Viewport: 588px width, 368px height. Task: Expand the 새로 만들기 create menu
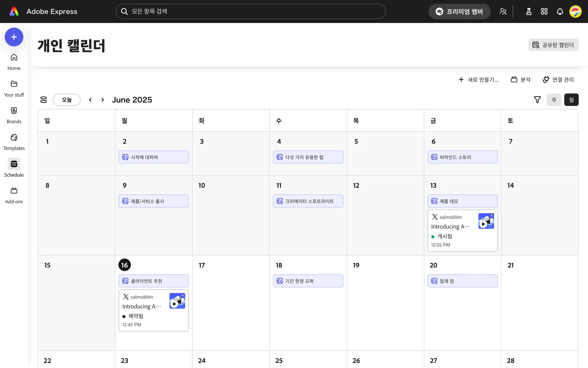click(479, 80)
